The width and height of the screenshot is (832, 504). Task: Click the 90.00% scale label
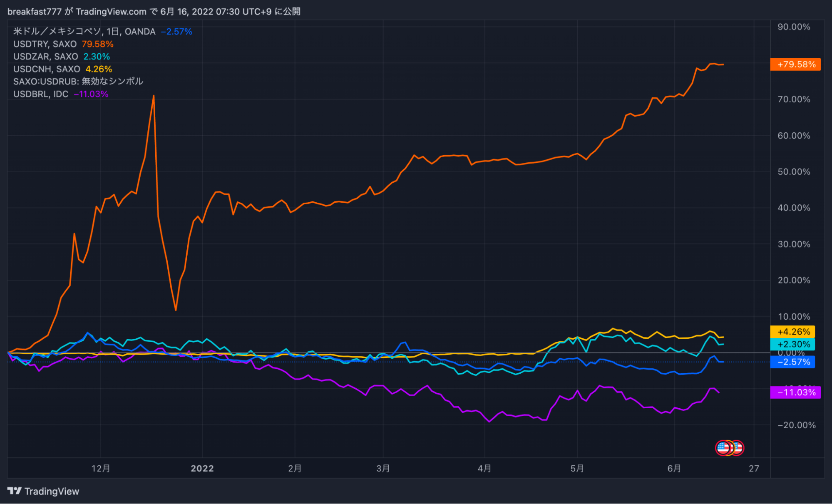pyautogui.click(x=794, y=27)
